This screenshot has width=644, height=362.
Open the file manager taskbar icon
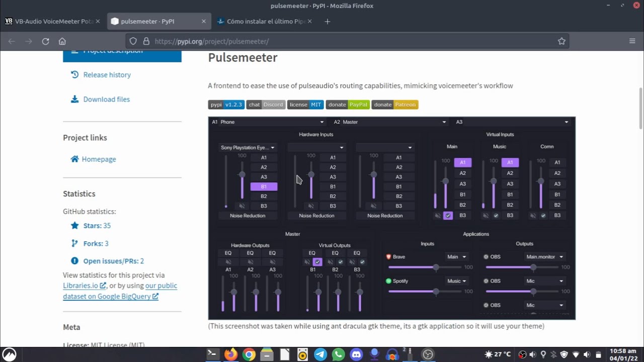pyautogui.click(x=267, y=354)
